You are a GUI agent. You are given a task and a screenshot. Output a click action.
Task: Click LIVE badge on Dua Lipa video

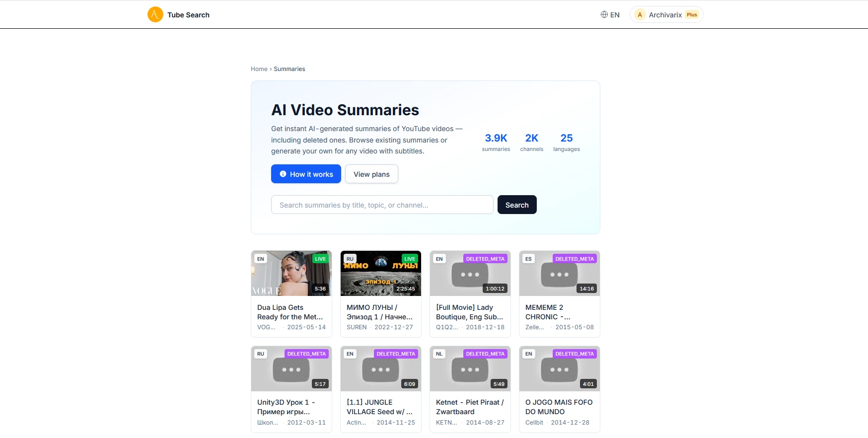click(320, 259)
